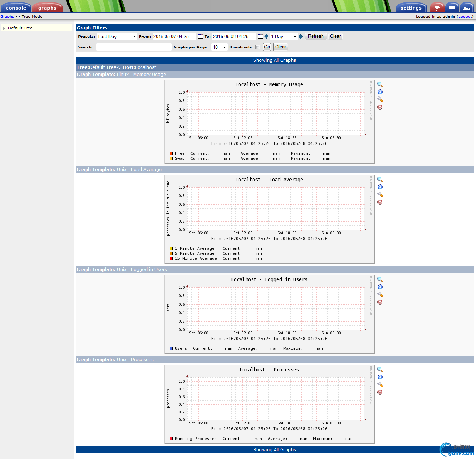Open the settings tab

pos(411,8)
